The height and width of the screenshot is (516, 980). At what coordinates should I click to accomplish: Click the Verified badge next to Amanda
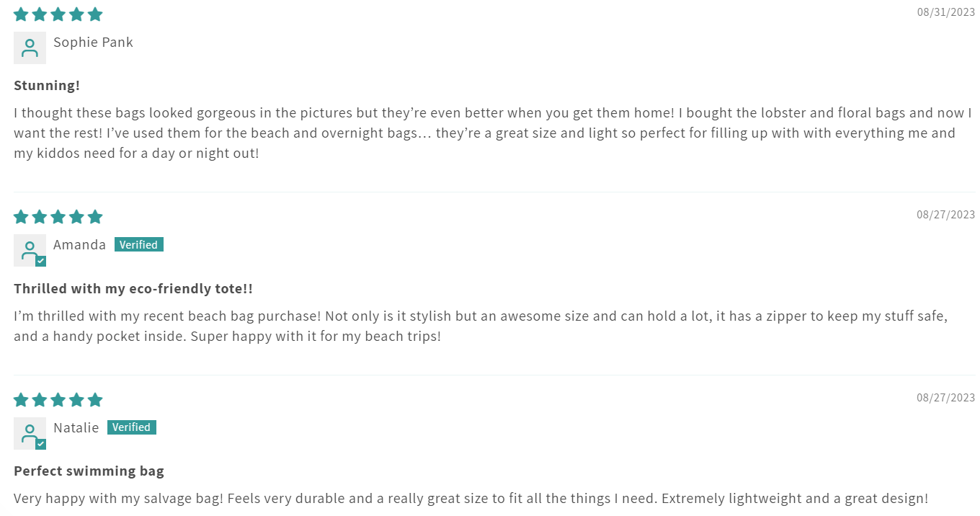(139, 245)
